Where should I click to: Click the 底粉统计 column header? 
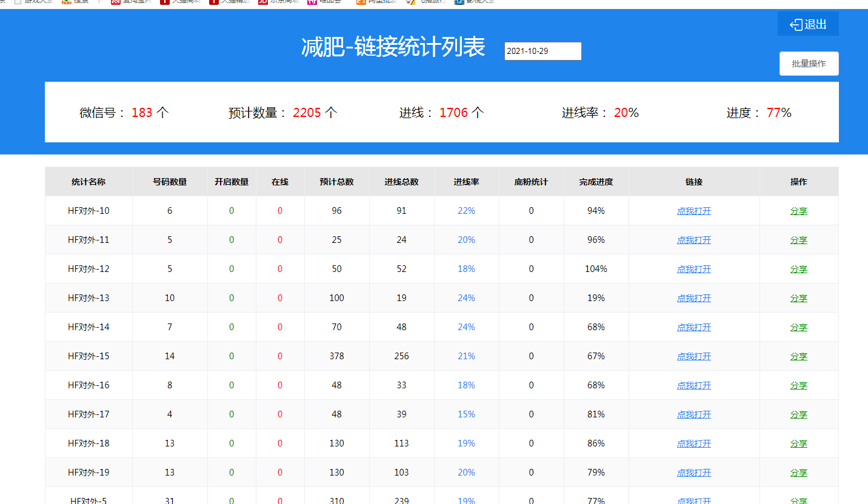pos(532,182)
